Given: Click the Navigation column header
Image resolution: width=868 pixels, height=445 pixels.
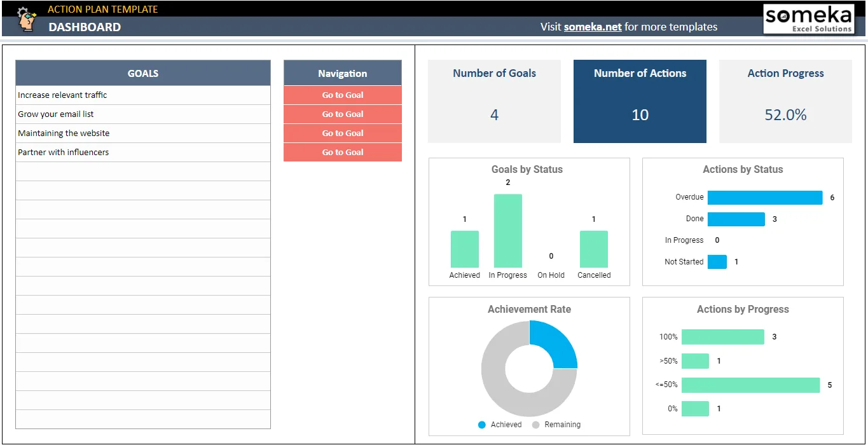Looking at the screenshot, I should click(x=343, y=73).
